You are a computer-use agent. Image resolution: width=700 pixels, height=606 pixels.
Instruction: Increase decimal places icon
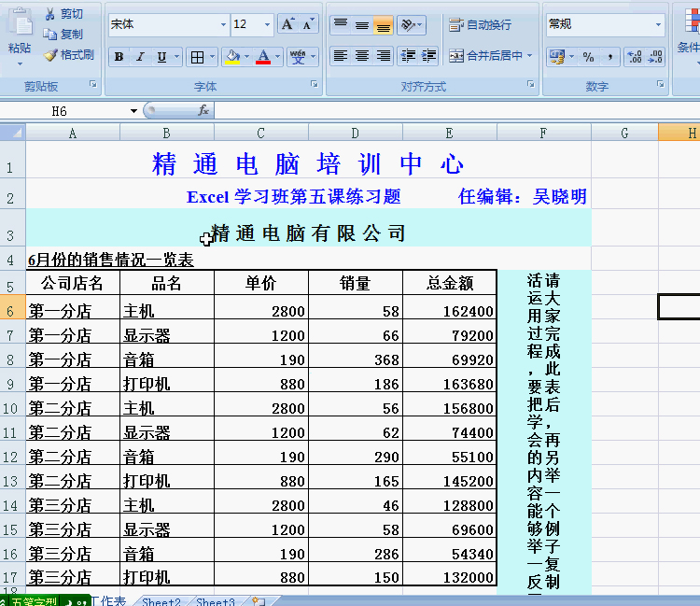tap(635, 57)
